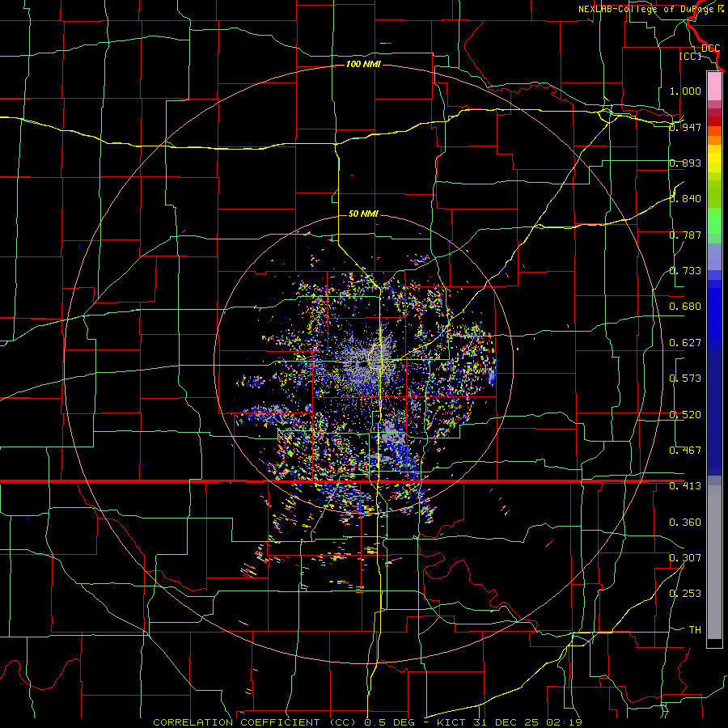
Task: Pick the bright green segment of the color bar
Action: (x=714, y=221)
